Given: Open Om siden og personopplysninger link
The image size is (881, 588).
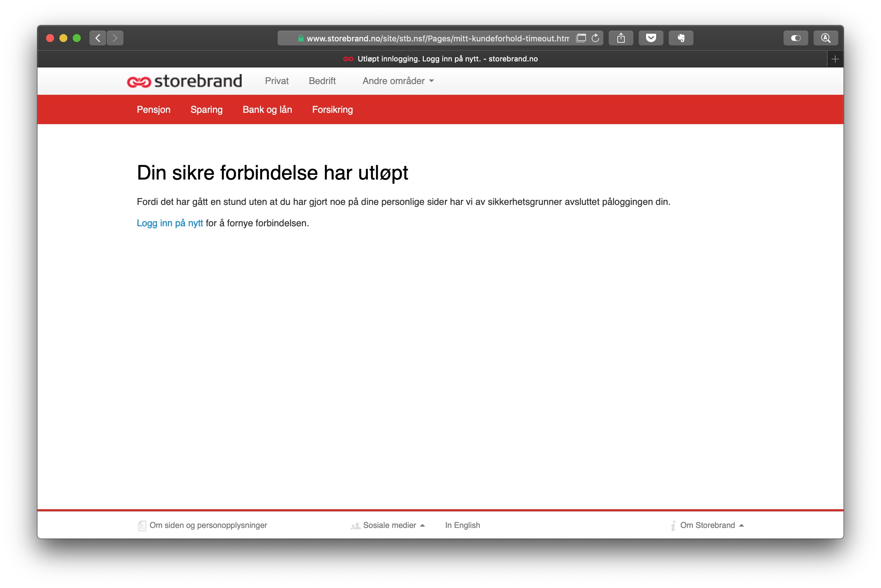Looking at the screenshot, I should coord(208,525).
